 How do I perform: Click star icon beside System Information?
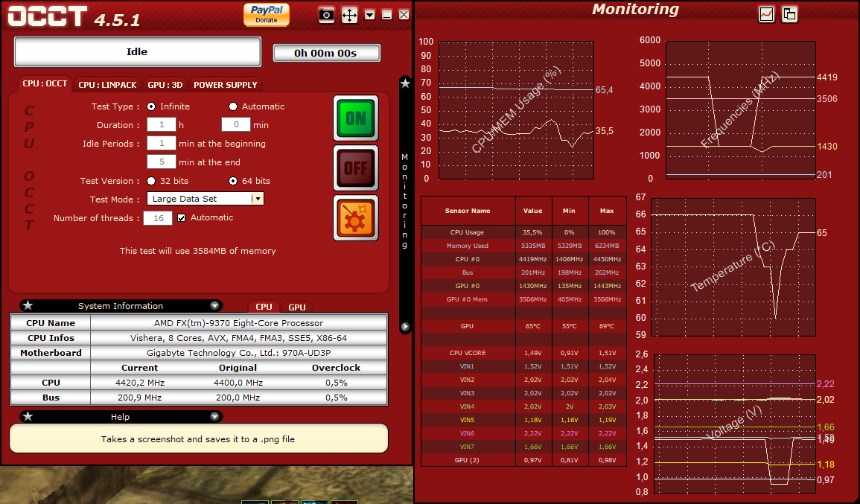(x=28, y=305)
